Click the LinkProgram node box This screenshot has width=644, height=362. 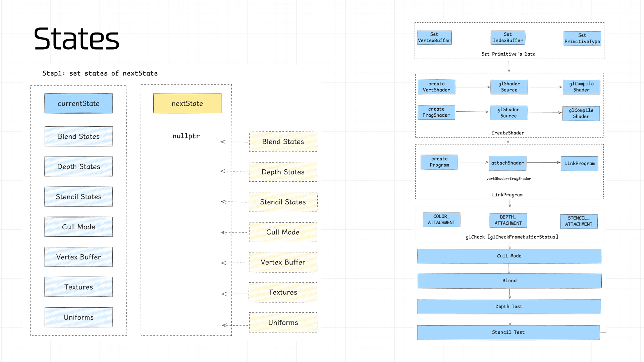(x=579, y=164)
